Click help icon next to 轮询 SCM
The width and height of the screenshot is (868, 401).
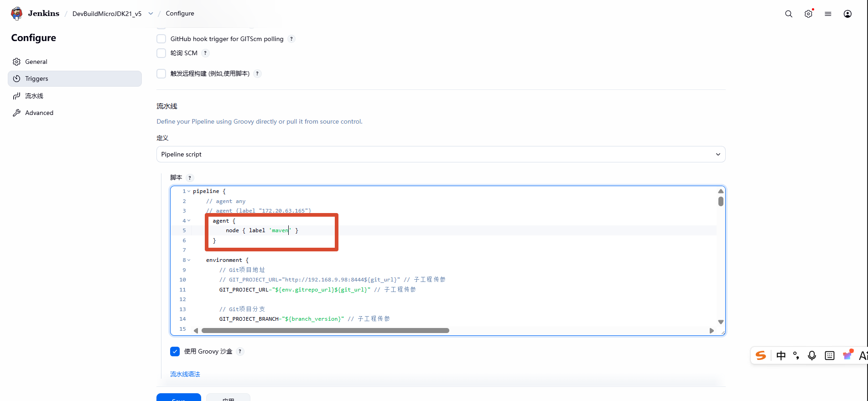(205, 53)
